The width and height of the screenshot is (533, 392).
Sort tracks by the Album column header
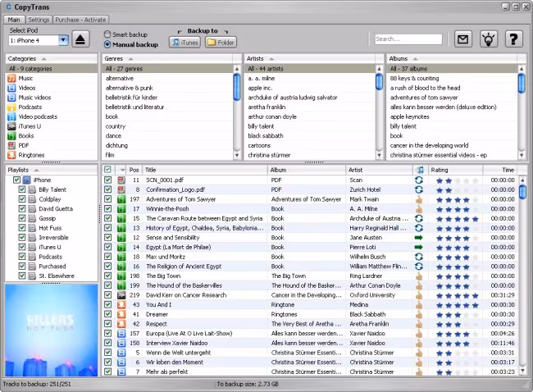click(x=307, y=170)
